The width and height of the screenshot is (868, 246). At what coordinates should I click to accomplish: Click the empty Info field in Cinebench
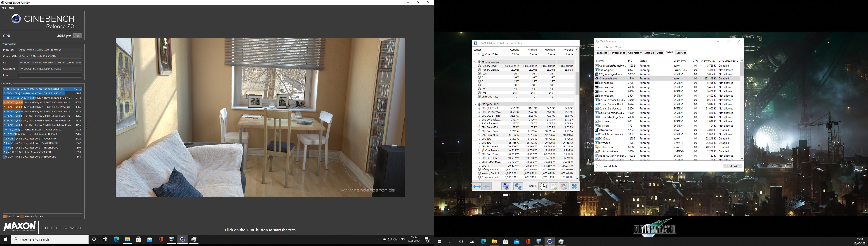point(50,75)
